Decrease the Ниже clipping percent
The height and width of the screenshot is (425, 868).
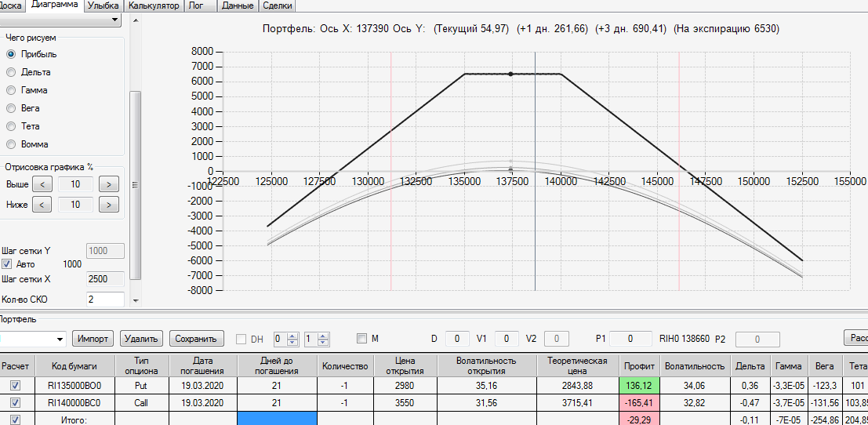[x=42, y=205]
